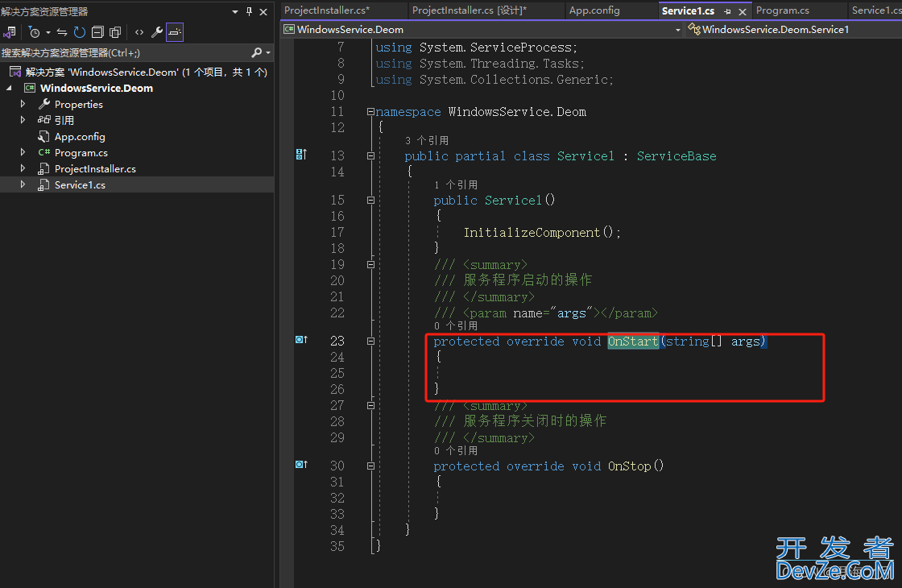This screenshot has height=588, width=902.
Task: Collapse the summary comment at line 27
Action: [370, 406]
